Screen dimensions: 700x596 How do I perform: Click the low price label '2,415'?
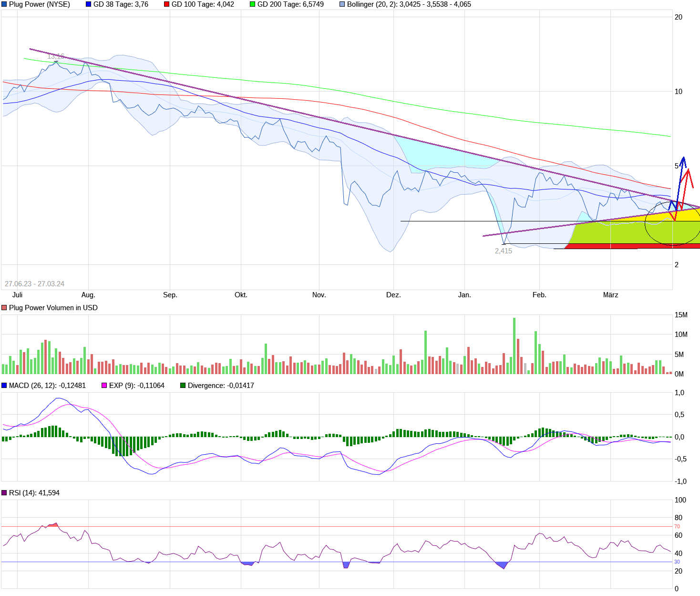point(504,251)
